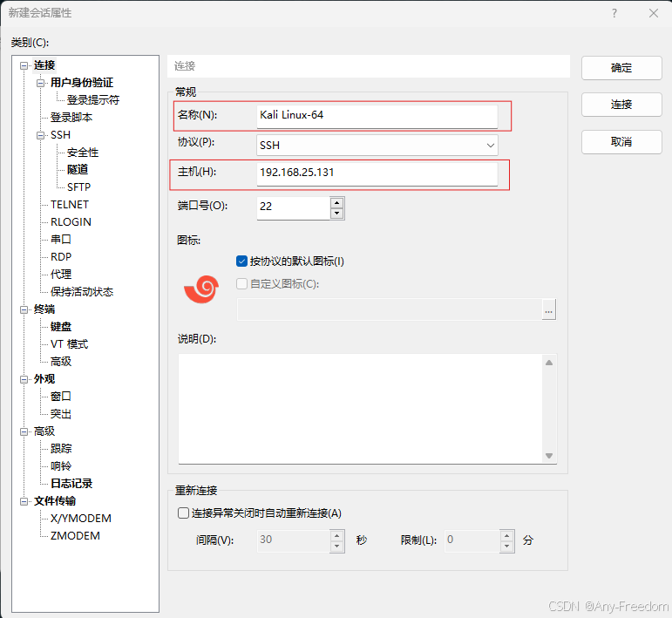Click description box scroll down arrow
672x618 pixels.
[x=549, y=456]
